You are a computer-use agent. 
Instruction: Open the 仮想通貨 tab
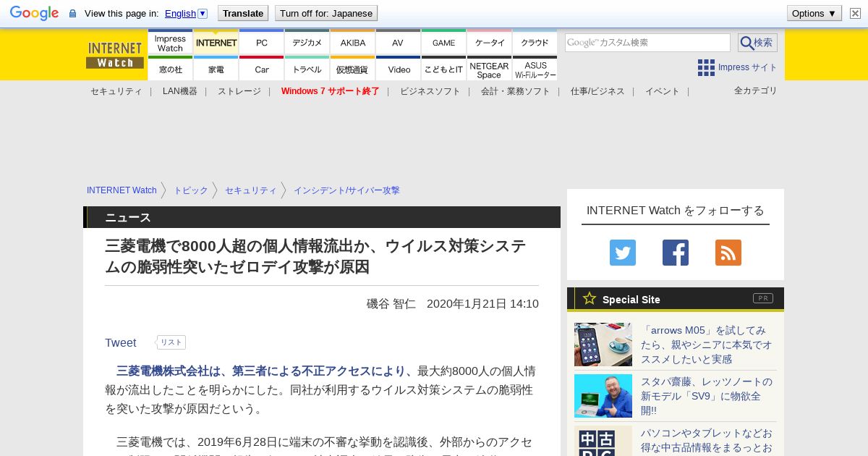(x=353, y=68)
